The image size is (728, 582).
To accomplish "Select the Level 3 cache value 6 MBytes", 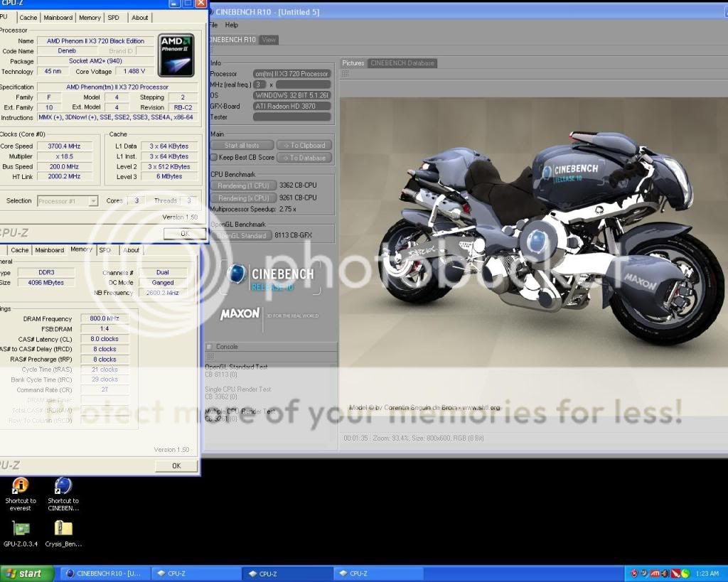I will pos(169,176).
